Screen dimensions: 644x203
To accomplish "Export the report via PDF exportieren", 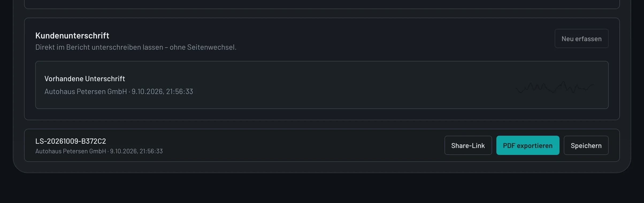I will click(x=528, y=145).
